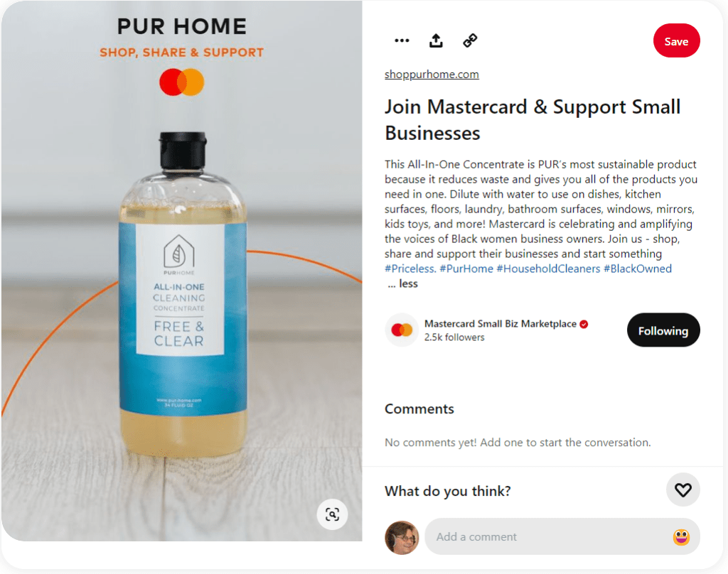Open Mastercard Small Biz Marketplace profile name
The image size is (728, 574).
click(x=500, y=324)
